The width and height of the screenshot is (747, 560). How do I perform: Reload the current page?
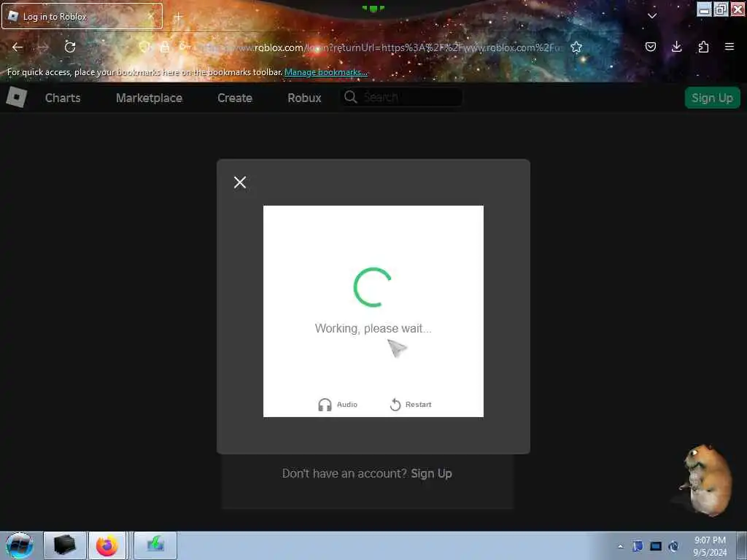point(70,47)
